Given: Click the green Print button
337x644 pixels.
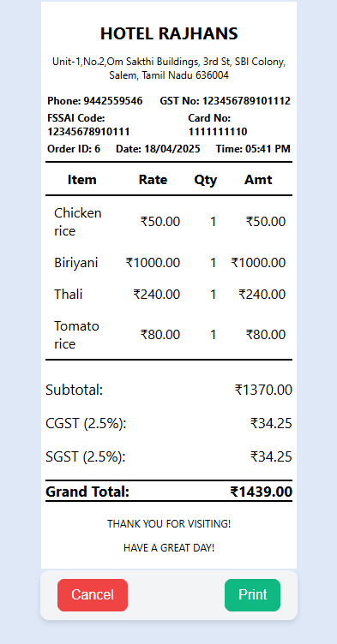Looking at the screenshot, I should [252, 594].
